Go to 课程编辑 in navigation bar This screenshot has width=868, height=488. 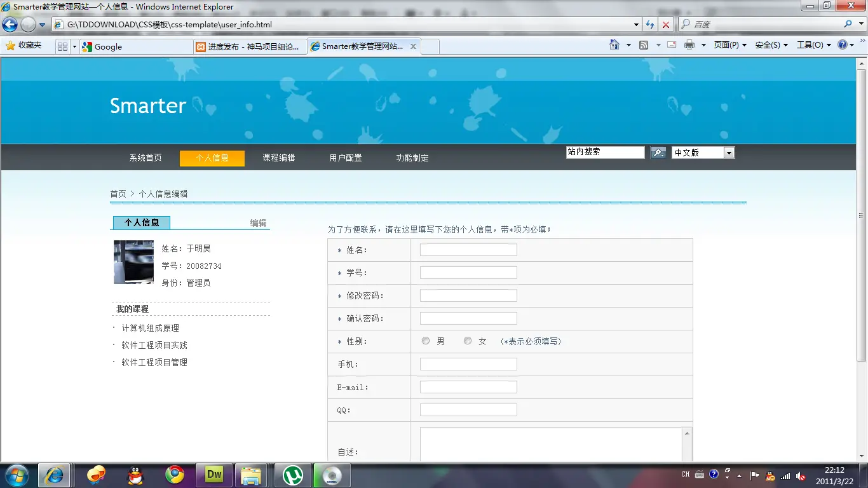click(x=279, y=158)
